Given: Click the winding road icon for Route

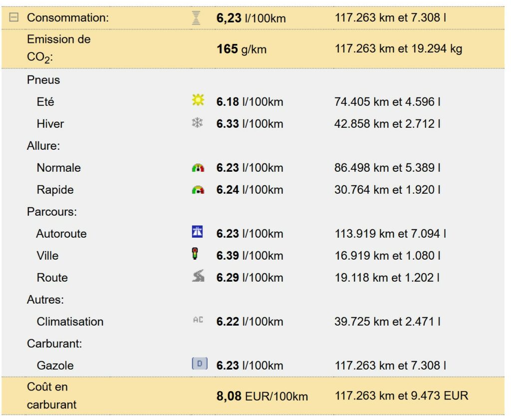Looking at the screenshot, I should [x=198, y=277].
